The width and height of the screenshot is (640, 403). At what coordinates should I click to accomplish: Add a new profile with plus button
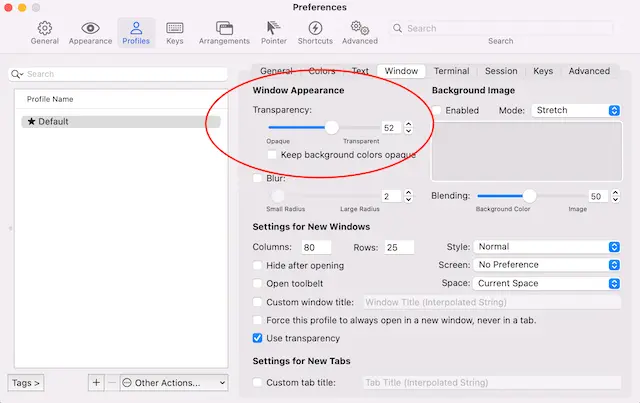96,383
